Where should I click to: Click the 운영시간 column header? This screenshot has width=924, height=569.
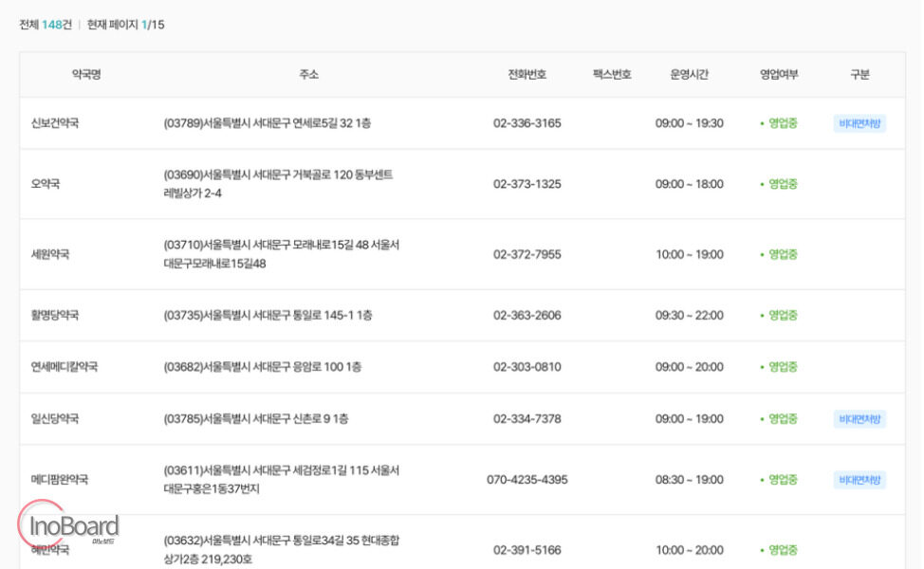[689, 74]
